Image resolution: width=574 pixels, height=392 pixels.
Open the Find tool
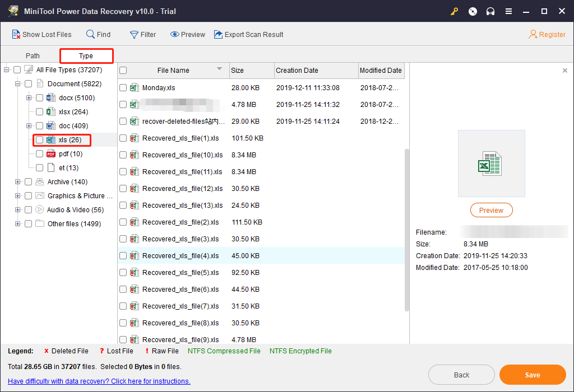98,34
